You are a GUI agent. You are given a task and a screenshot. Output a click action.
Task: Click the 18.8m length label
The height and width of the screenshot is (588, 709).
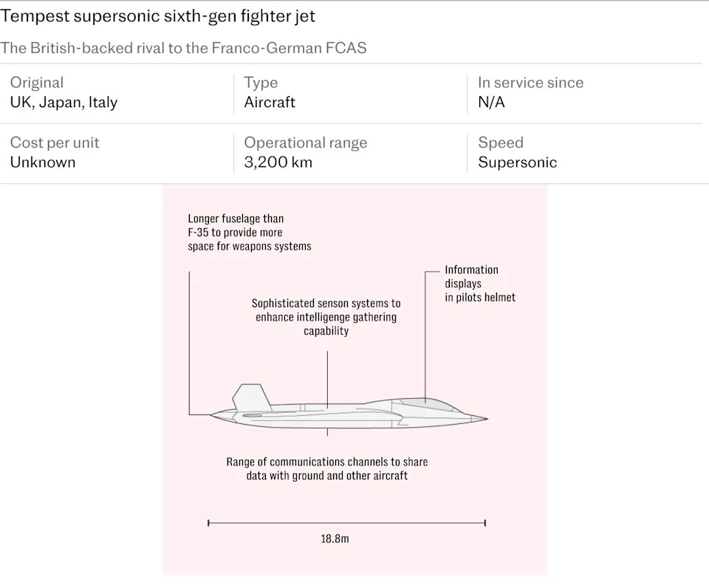[x=335, y=539]
